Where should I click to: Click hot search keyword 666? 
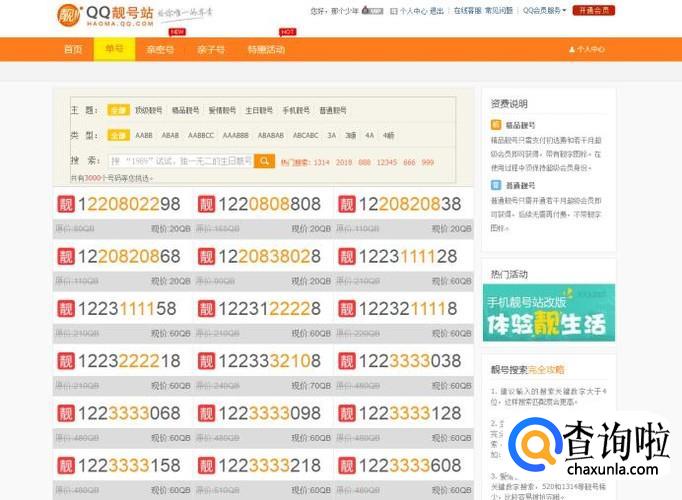[x=409, y=162]
